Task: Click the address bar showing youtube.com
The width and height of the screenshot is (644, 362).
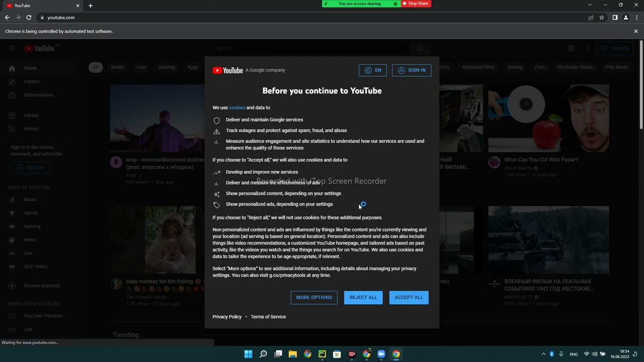Action: pos(312,18)
